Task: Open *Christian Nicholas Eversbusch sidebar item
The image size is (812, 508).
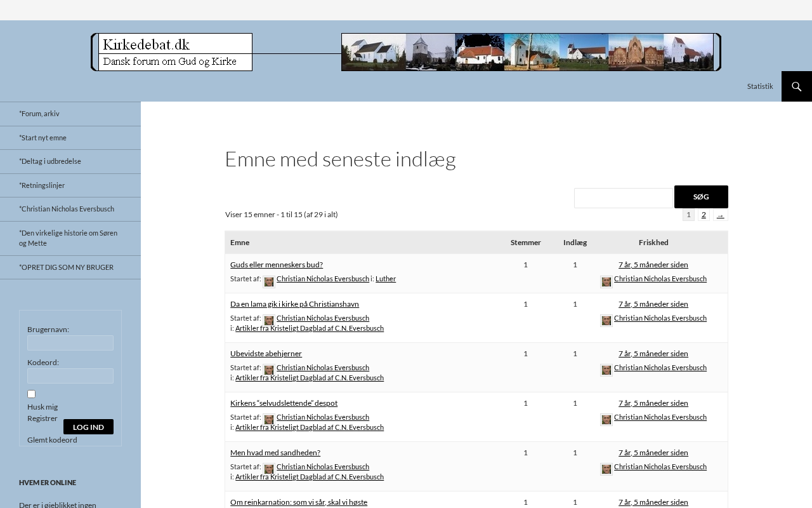Action: [70, 209]
